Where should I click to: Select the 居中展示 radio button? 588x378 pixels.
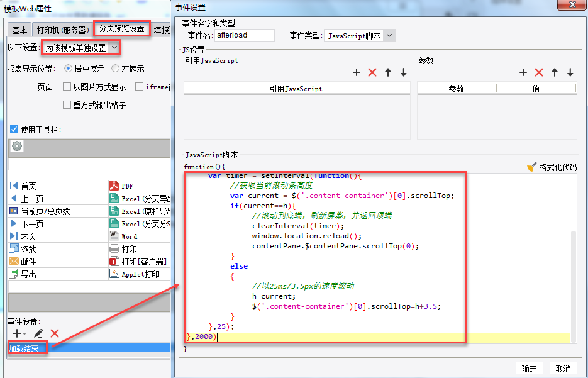69,69
